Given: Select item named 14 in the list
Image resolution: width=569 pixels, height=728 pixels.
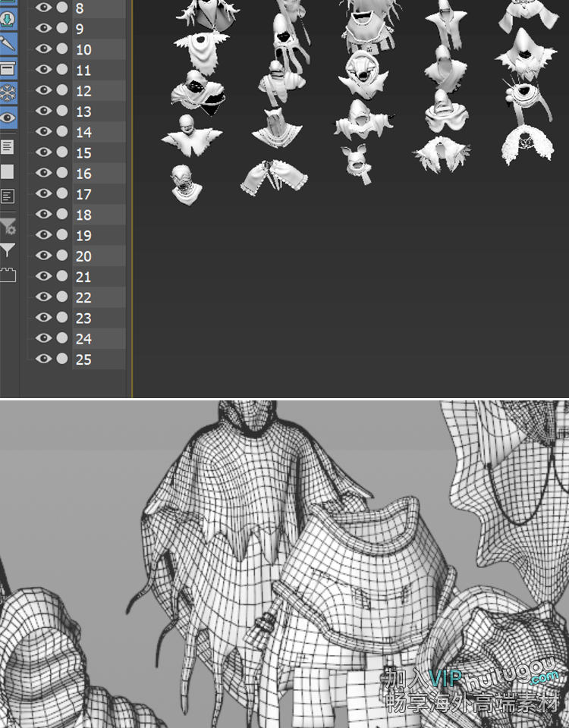Looking at the screenshot, I should tap(99, 132).
